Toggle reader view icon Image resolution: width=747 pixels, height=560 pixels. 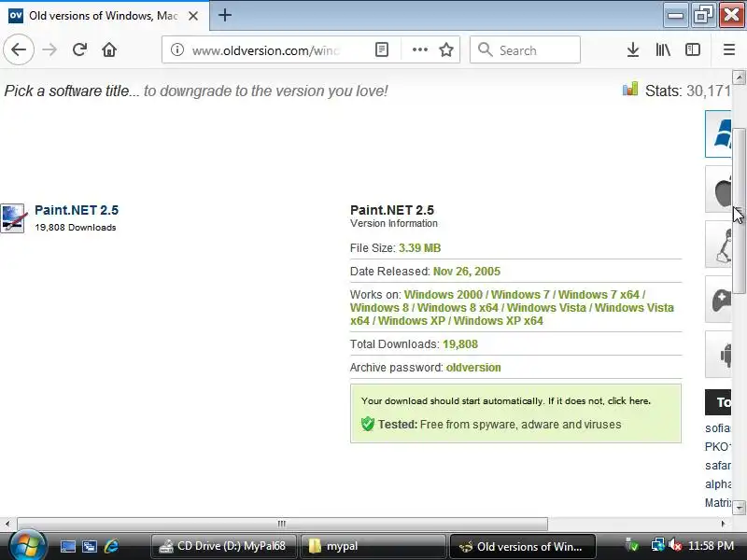tap(382, 49)
